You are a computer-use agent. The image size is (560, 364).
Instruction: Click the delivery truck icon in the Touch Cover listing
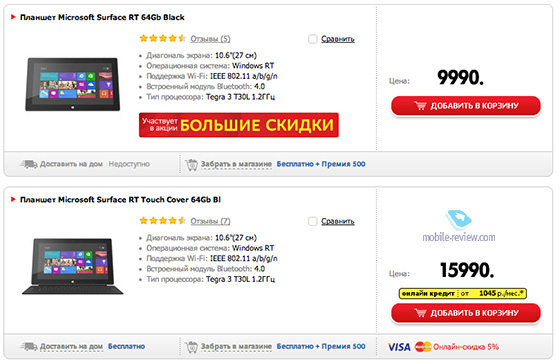[x=29, y=346]
